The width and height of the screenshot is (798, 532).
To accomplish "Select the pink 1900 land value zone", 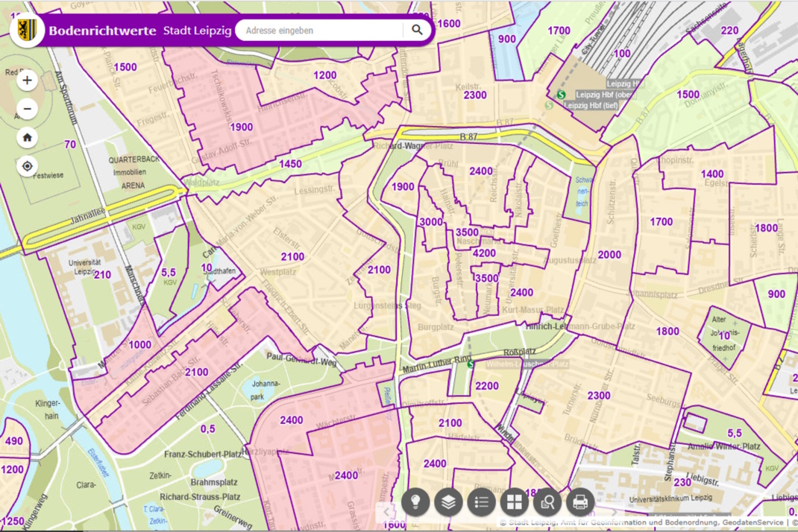I will [241, 127].
